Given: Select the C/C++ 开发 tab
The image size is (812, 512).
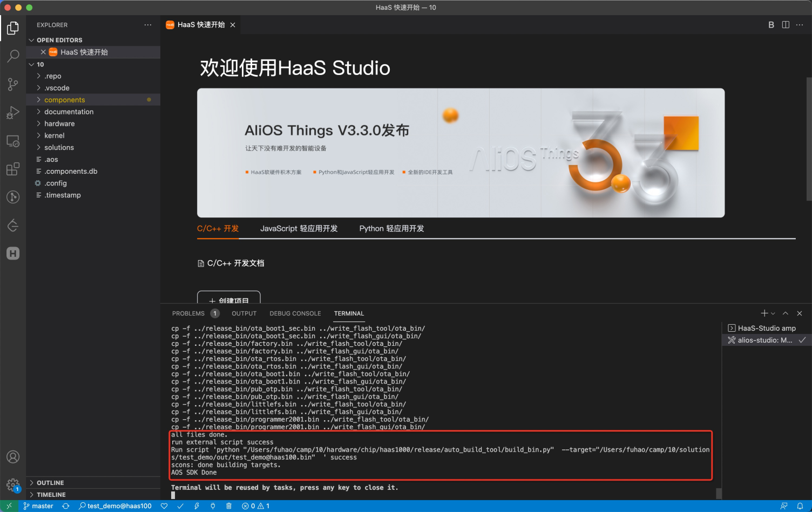Looking at the screenshot, I should (218, 229).
